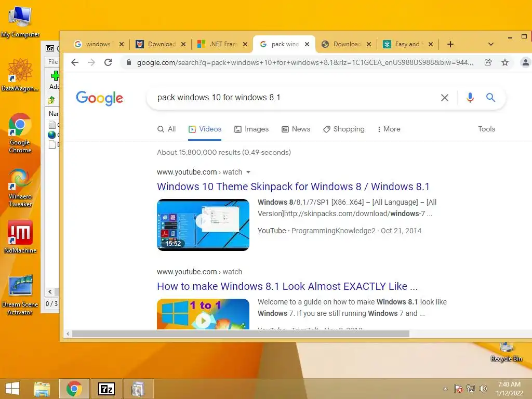532x399 pixels.
Task: Close the 'pack wind' active tab
Action: (x=307, y=44)
